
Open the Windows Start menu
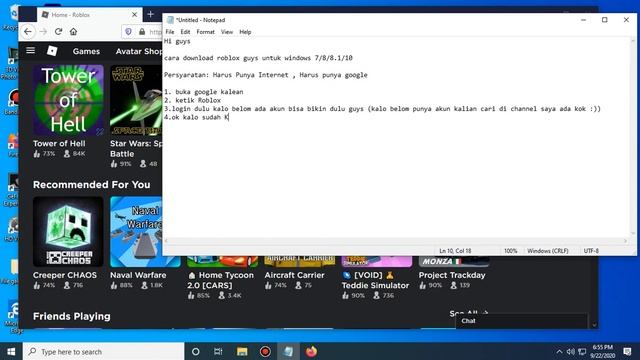point(11,351)
